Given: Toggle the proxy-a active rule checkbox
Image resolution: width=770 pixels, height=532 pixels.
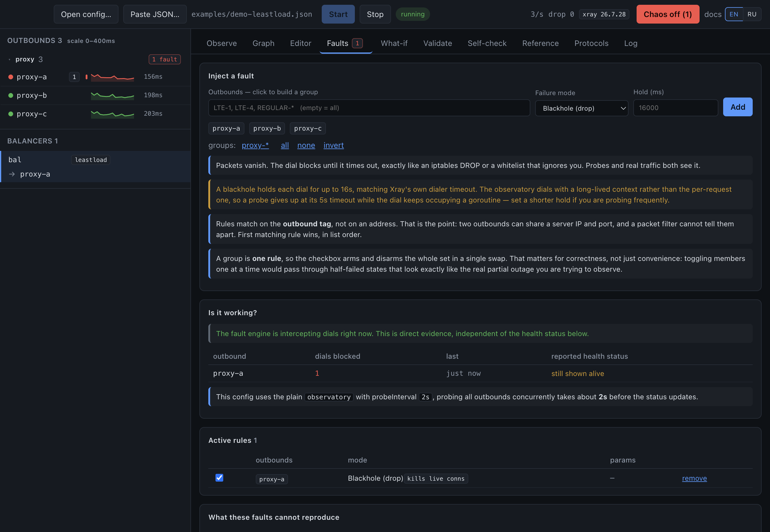Looking at the screenshot, I should pyautogui.click(x=219, y=478).
